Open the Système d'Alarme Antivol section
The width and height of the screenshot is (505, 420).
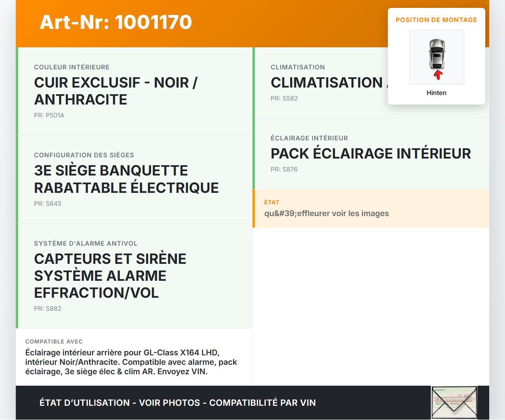pos(134,276)
